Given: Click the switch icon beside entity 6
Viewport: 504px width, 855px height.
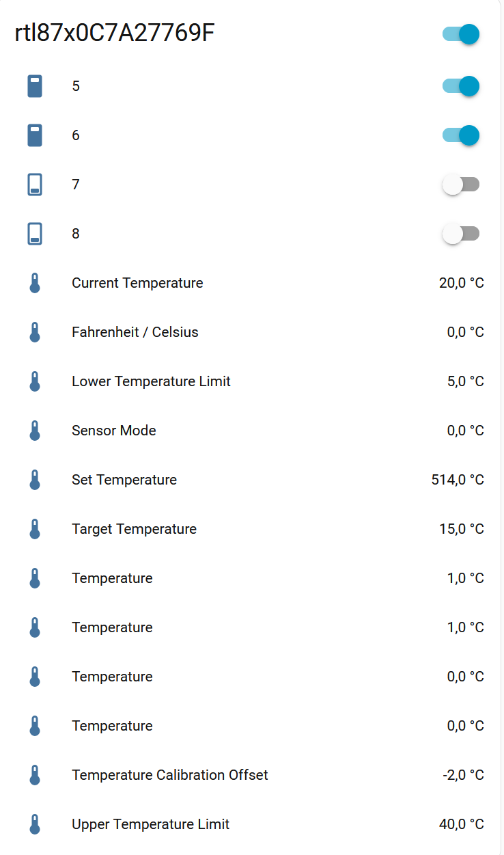Looking at the screenshot, I should tap(35, 135).
